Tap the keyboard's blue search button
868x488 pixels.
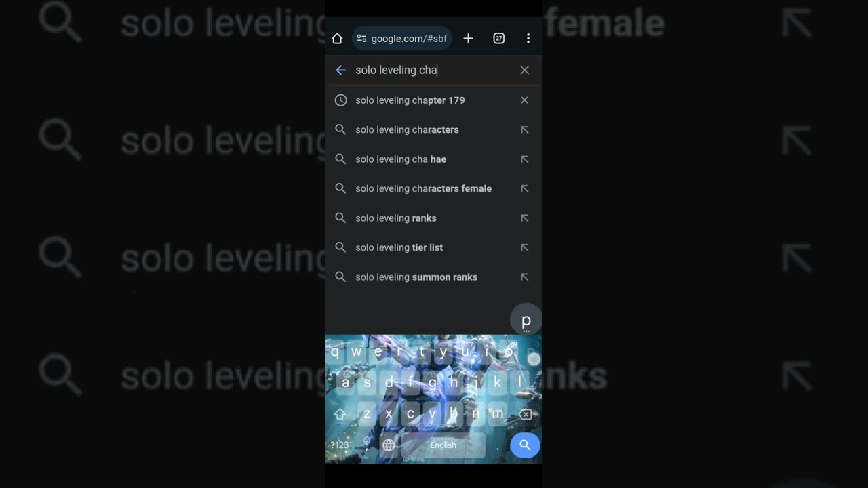point(525,445)
